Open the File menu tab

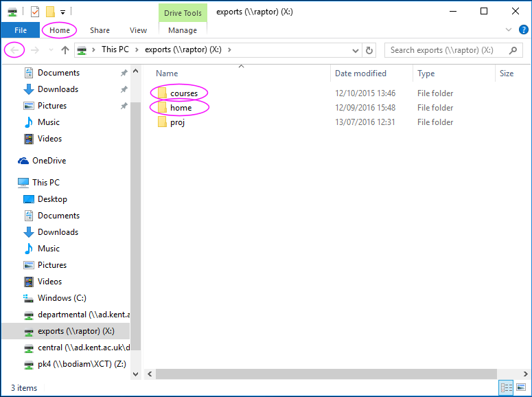[x=21, y=30]
